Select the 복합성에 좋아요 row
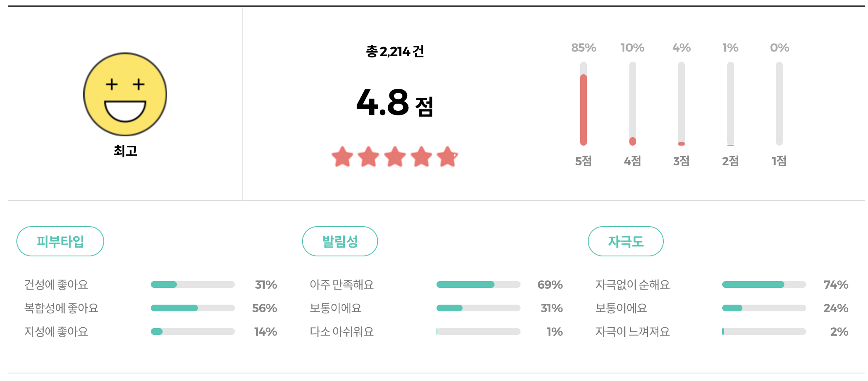 (193, 308)
